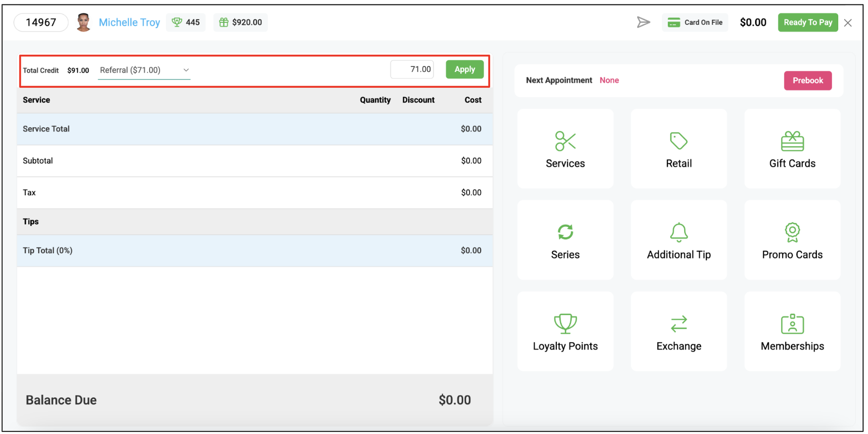This screenshot has height=434, width=868.
Task: Click the $920.00 gift card balance badge
Action: tap(240, 22)
